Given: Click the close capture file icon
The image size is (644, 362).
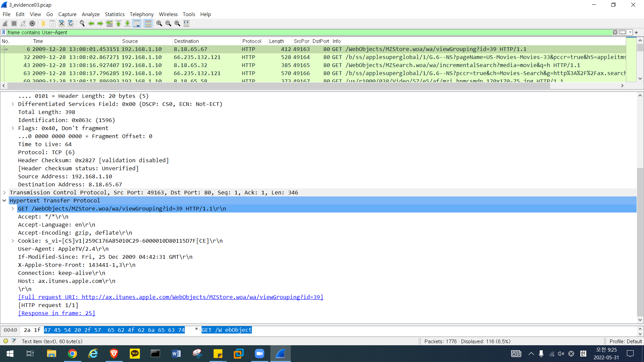Looking at the screenshot, I should (62, 23).
